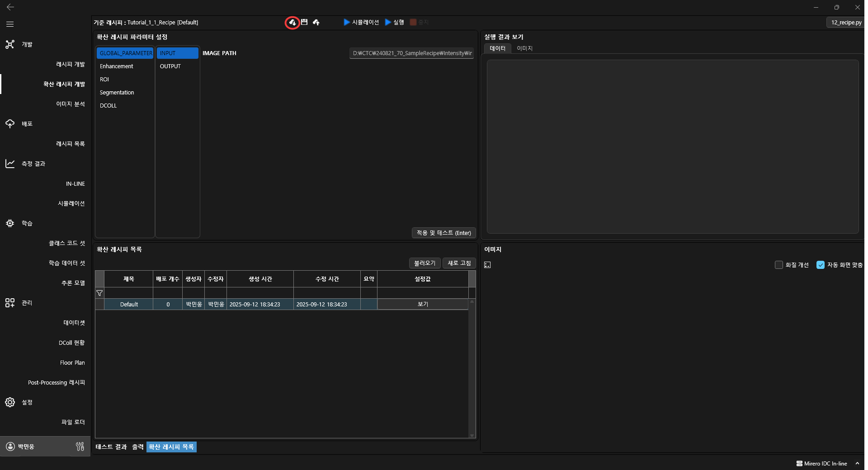Image resolution: width=868 pixels, height=470 pixels.
Task: Click the 불러오기 button
Action: 425,263
